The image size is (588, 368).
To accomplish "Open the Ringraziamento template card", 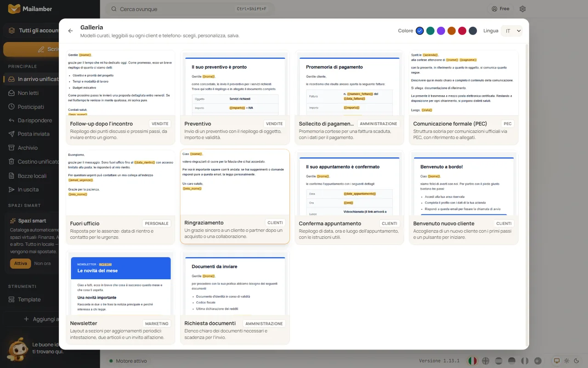I will click(x=235, y=196).
